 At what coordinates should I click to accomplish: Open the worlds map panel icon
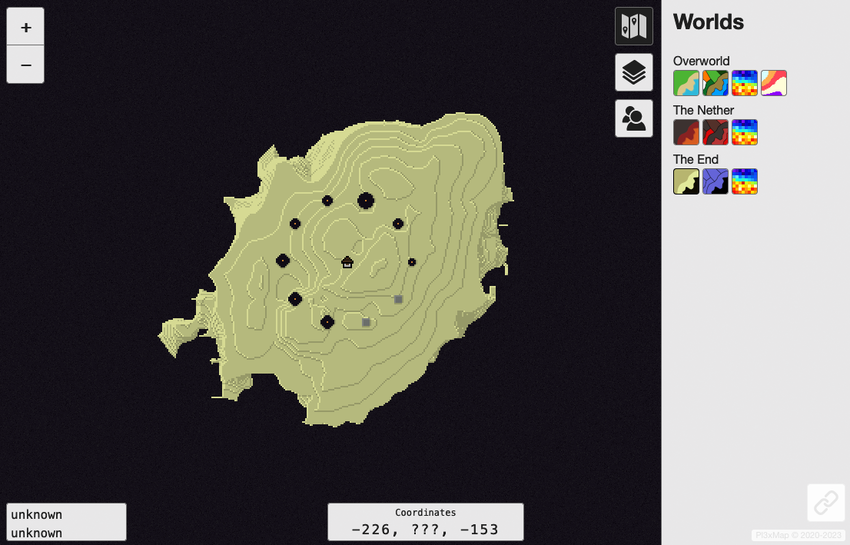tap(633, 26)
